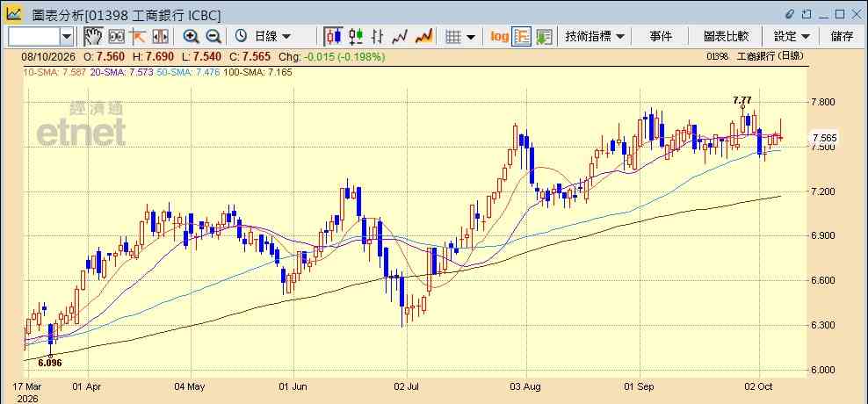
Task: Click the binoculars-style view icon
Action: [x=116, y=37]
